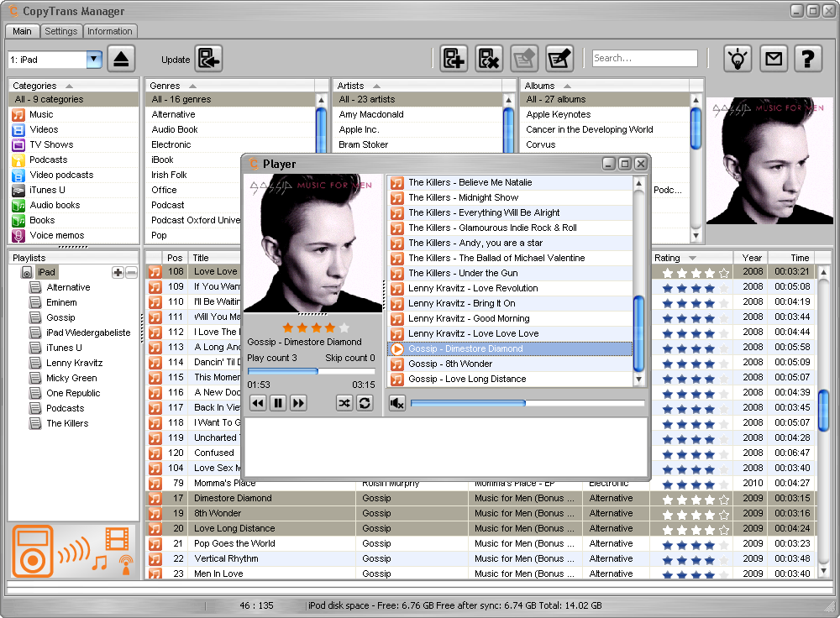The image size is (840, 618).
Task: Select the Apple Keynotes album
Action: [605, 114]
